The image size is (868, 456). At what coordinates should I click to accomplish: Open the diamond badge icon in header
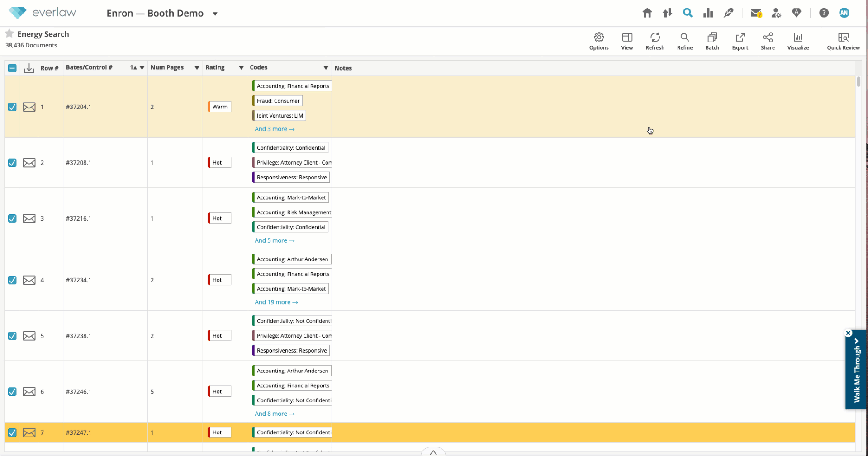pyautogui.click(x=797, y=13)
